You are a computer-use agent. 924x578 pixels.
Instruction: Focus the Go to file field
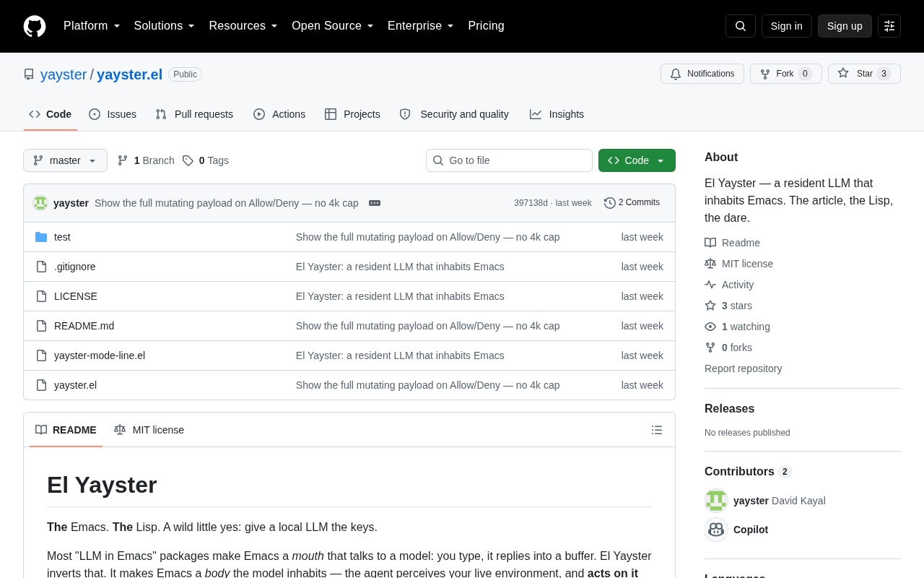pyautogui.click(x=509, y=160)
